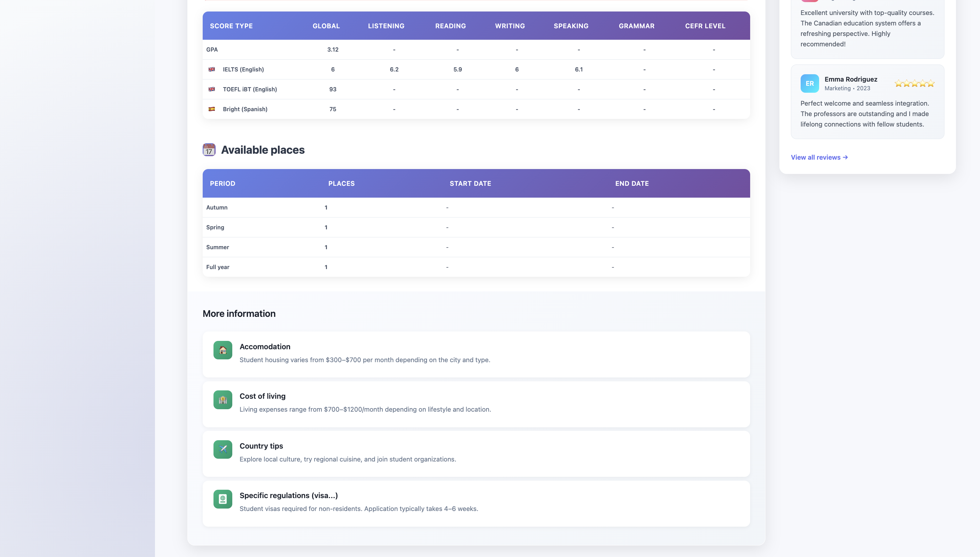
Task: Click the Emma Rodriguez reviewer name
Action: coord(851,79)
